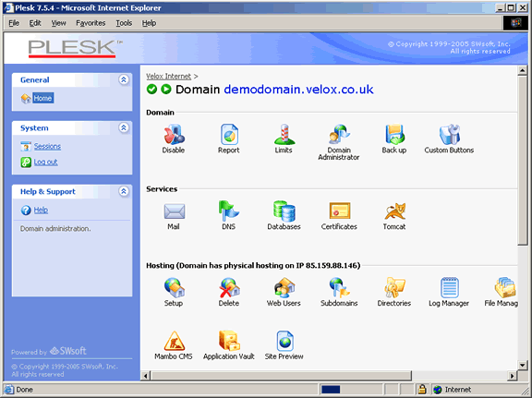Click the horizontal scrollbar left arrow
Screen dimensions: 532x398
click(146, 376)
